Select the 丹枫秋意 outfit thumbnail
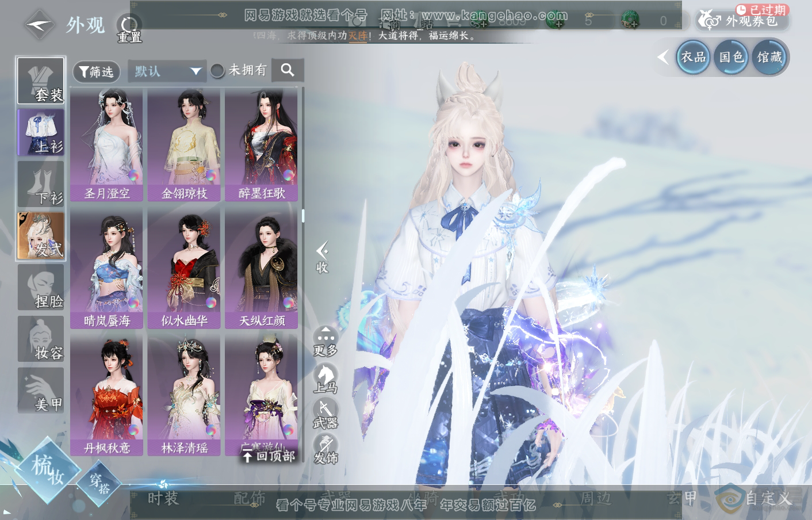 point(107,396)
